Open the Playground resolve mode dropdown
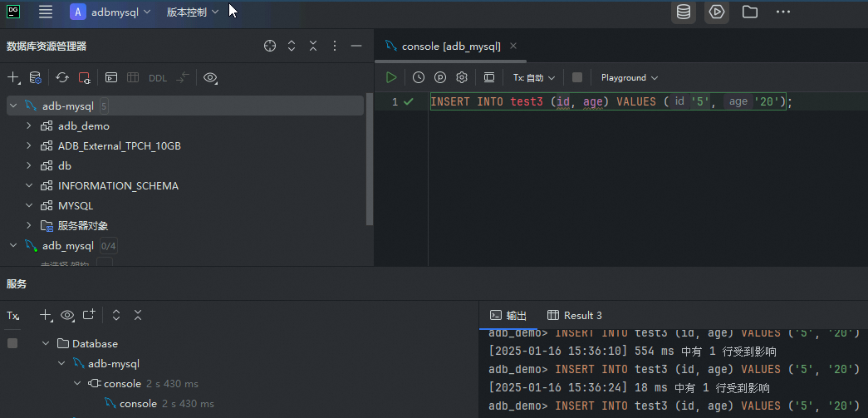Screen dimensions: 868x418 click(629, 77)
